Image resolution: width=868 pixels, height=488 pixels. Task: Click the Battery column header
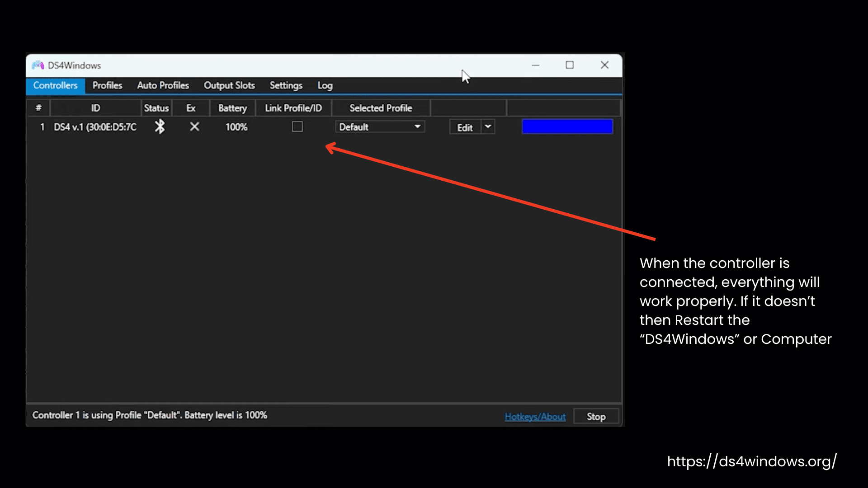232,108
